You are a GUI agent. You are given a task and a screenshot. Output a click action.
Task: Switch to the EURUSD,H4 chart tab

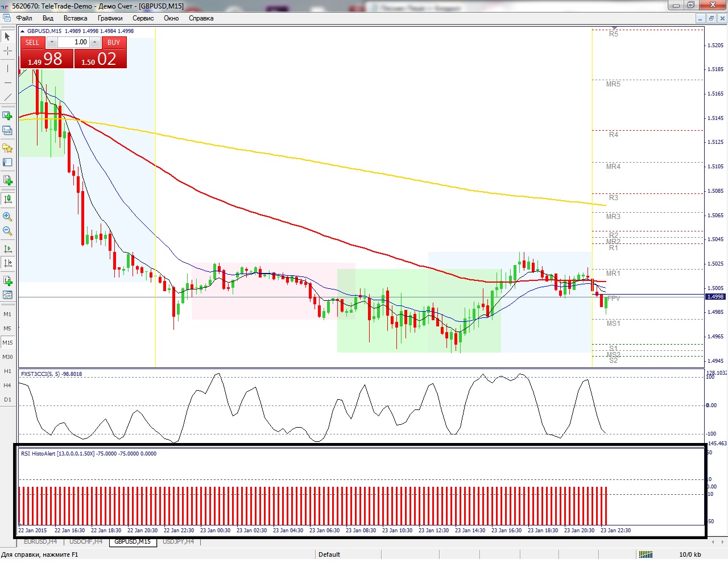40,541
